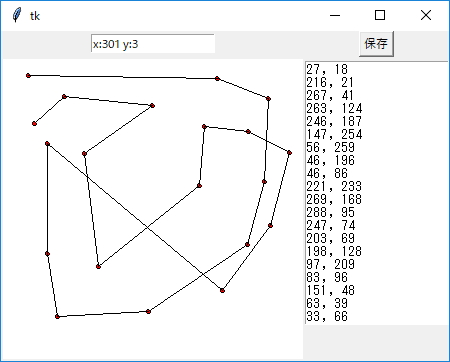Select the list entry "203, 69"

[330, 238]
